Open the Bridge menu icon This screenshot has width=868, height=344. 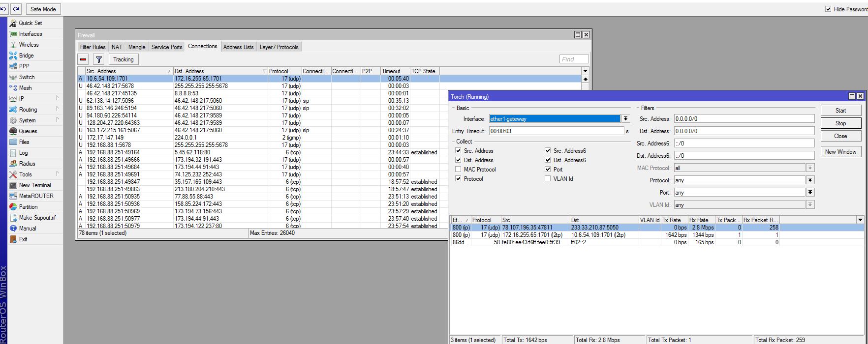click(x=13, y=56)
